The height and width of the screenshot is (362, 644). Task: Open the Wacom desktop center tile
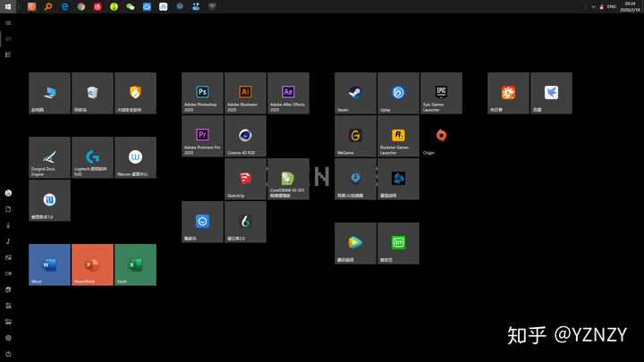pos(136,157)
